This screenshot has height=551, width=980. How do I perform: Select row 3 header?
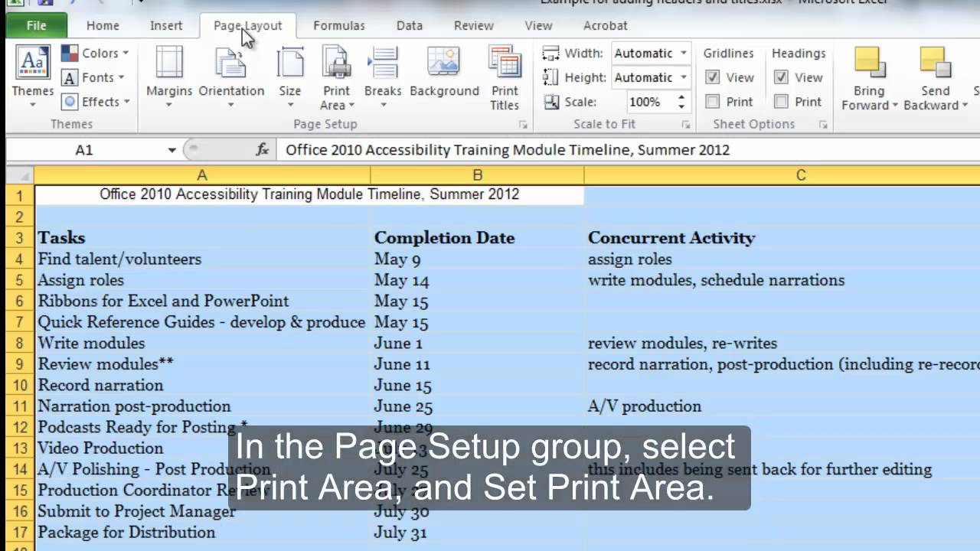[20, 238]
